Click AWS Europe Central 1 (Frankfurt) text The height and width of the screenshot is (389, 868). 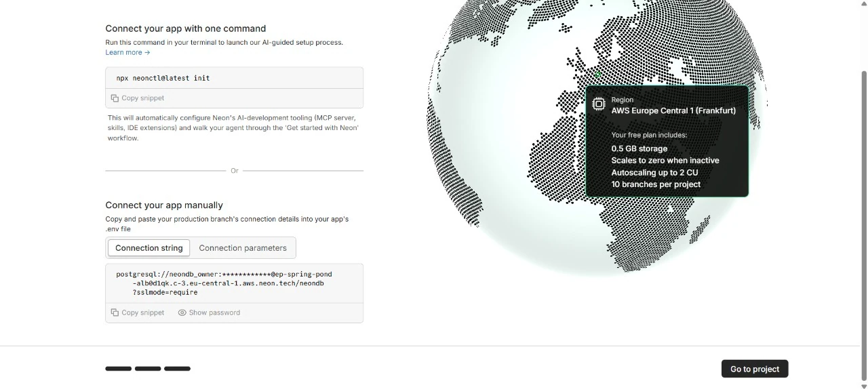[x=673, y=110]
